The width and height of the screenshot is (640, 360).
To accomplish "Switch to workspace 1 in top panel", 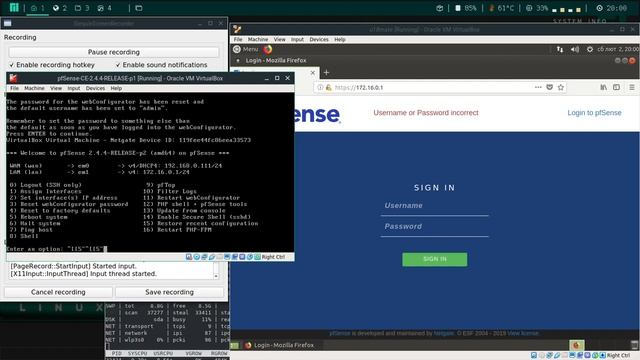I will [x=38, y=8].
